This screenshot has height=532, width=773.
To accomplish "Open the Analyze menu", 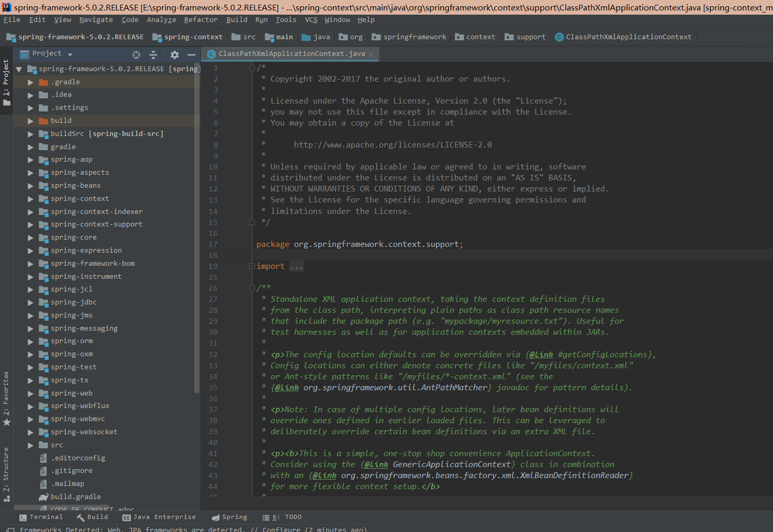I will [x=161, y=20].
